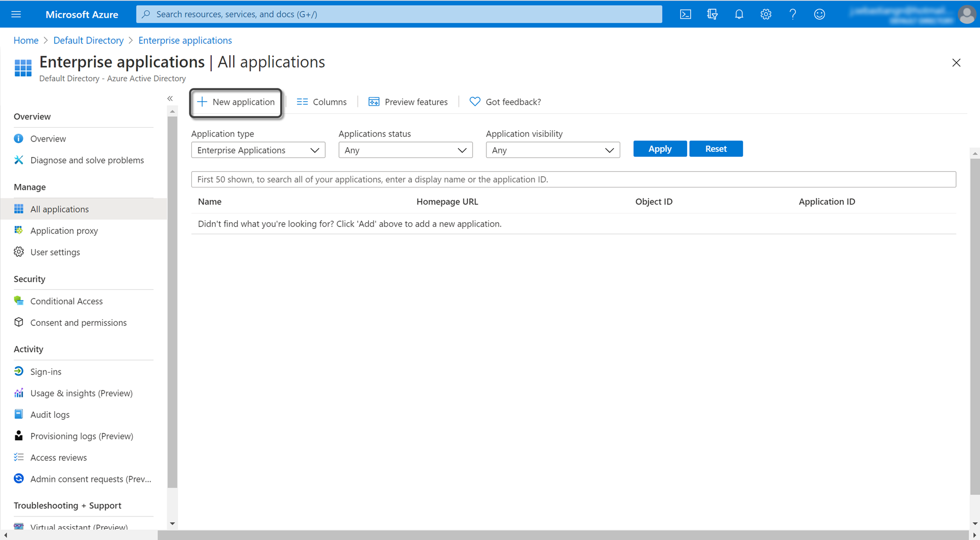This screenshot has width=980, height=540.
Task: Click the top search resources field
Action: click(x=399, y=14)
